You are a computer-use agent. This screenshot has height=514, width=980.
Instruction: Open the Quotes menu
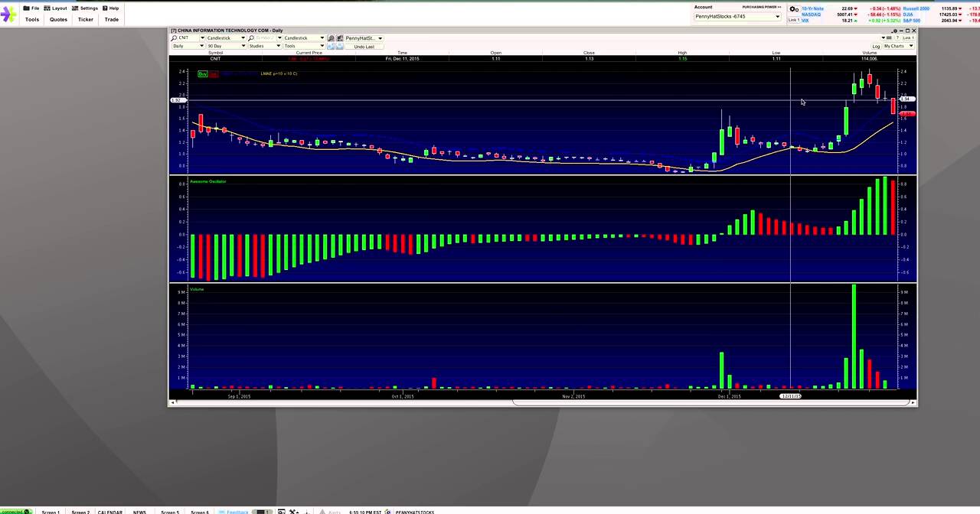[x=58, y=19]
